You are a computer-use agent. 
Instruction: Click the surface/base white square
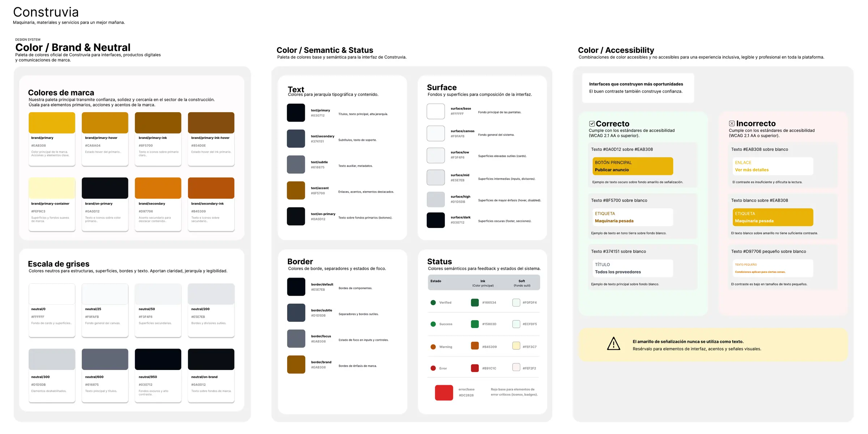pos(436,111)
